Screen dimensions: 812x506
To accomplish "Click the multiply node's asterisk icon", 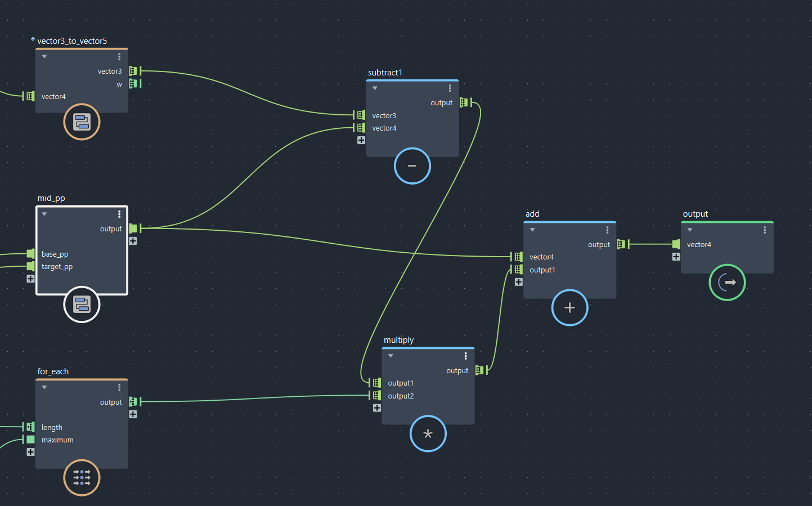I will point(428,434).
